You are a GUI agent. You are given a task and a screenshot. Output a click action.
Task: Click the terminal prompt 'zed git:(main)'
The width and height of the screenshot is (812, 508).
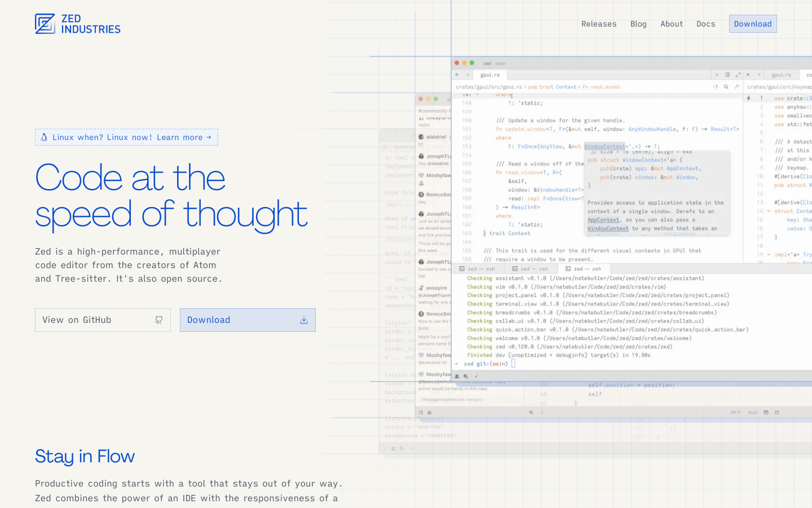pyautogui.click(x=486, y=364)
